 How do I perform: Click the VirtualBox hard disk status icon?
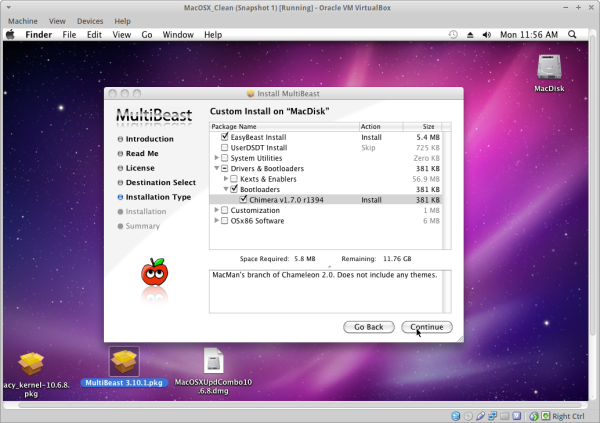coord(455,416)
